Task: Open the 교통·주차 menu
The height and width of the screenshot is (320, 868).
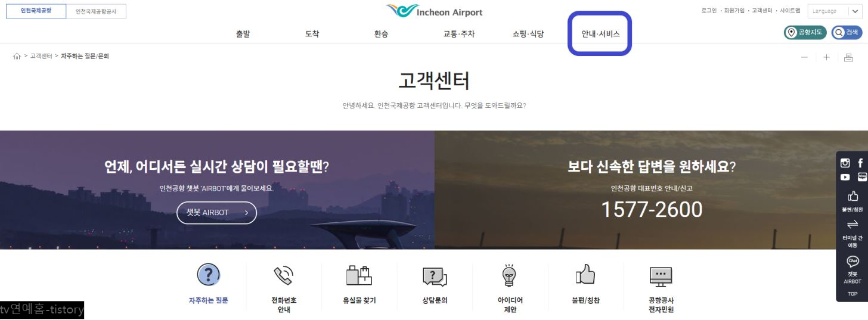Action: point(459,34)
